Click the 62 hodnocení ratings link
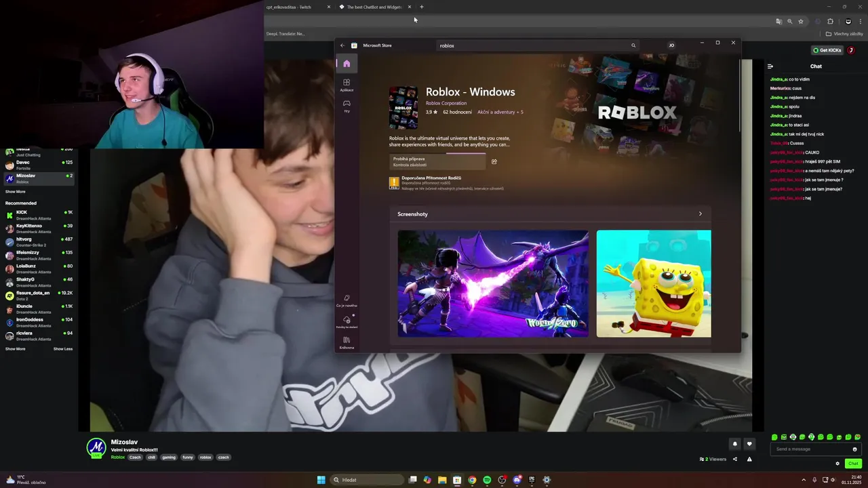 point(458,112)
